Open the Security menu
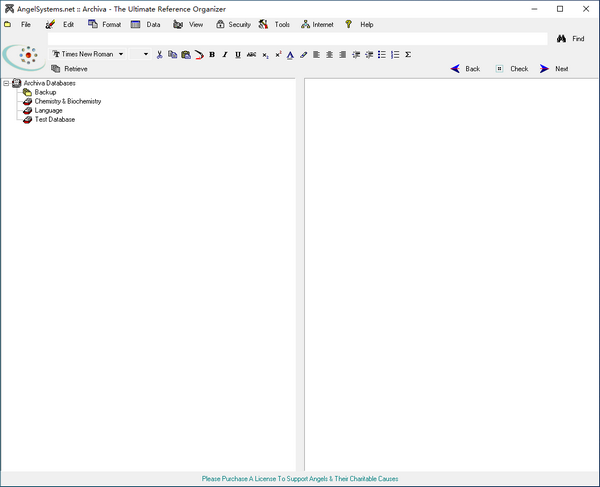The image size is (600, 487). [233, 24]
